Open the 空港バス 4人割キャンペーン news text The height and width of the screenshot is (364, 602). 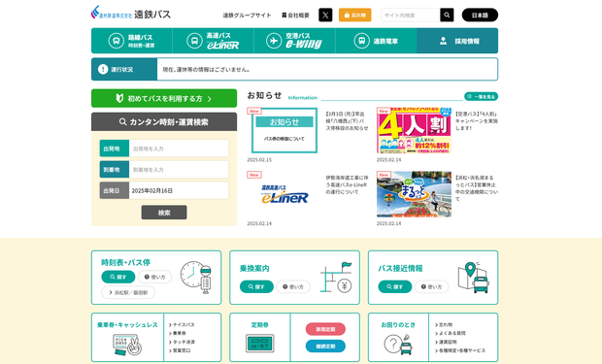[x=477, y=121]
